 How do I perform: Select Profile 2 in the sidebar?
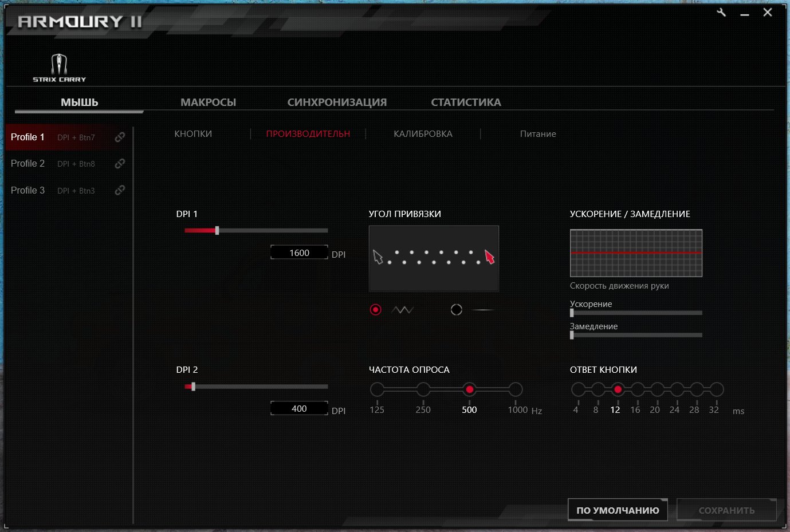tap(69, 163)
